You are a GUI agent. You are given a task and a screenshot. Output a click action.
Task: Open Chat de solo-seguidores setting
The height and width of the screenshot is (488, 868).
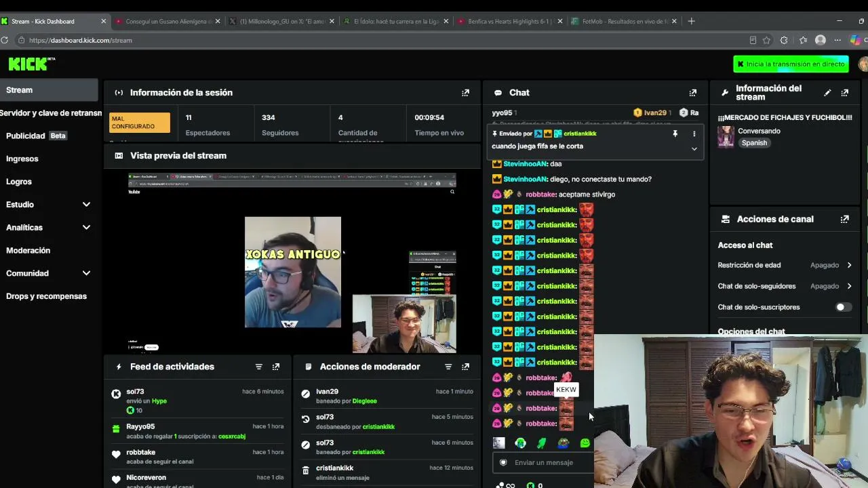(785, 286)
